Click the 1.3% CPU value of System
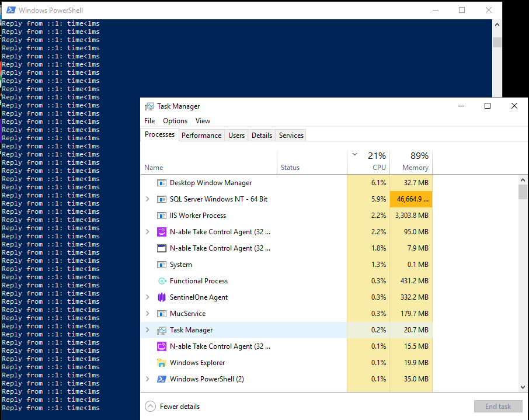 378,265
